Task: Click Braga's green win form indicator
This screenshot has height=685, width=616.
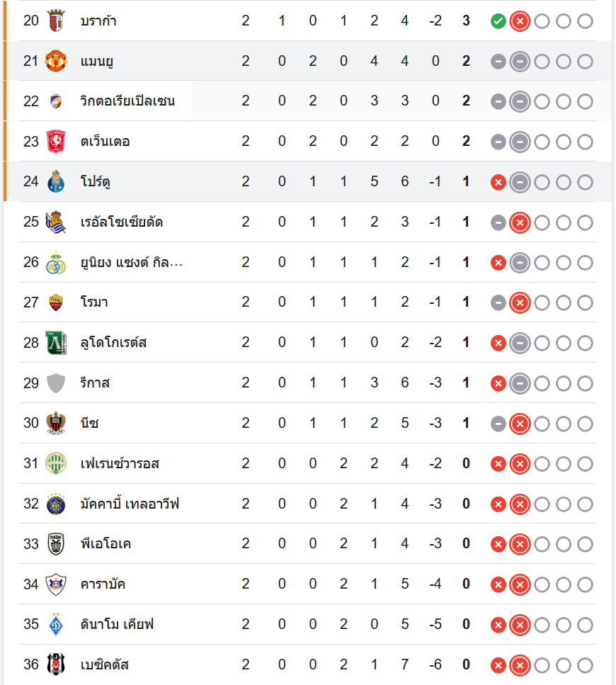Action: (x=498, y=21)
